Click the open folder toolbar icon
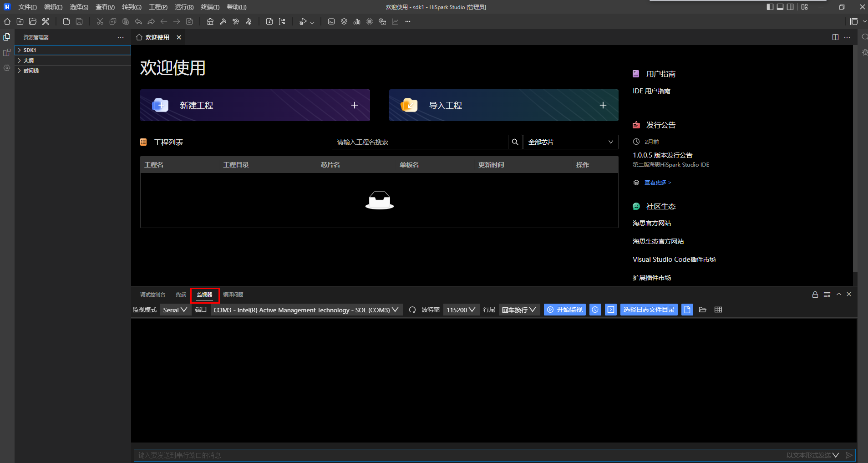 33,21
